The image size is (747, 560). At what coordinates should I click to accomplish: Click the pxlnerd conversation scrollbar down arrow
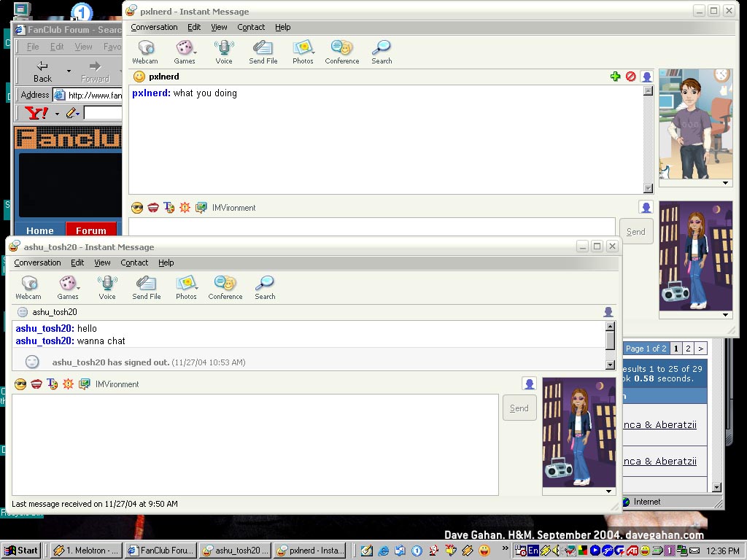tap(648, 188)
